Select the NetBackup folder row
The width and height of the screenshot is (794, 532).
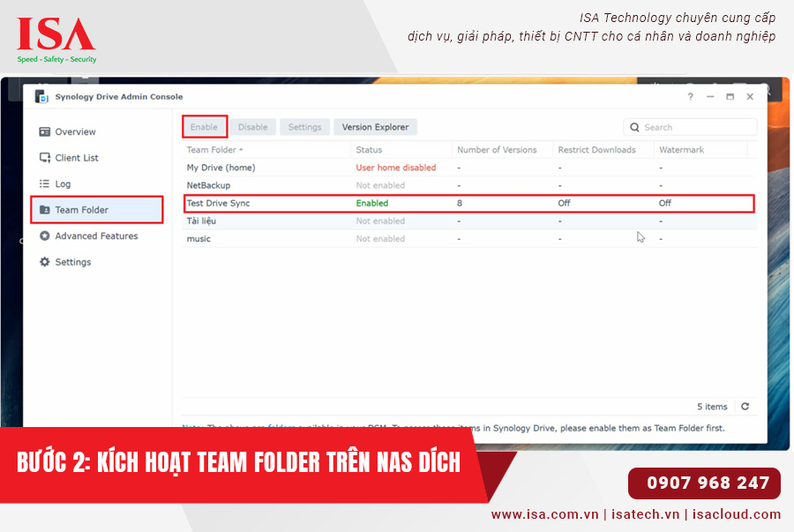(469, 185)
